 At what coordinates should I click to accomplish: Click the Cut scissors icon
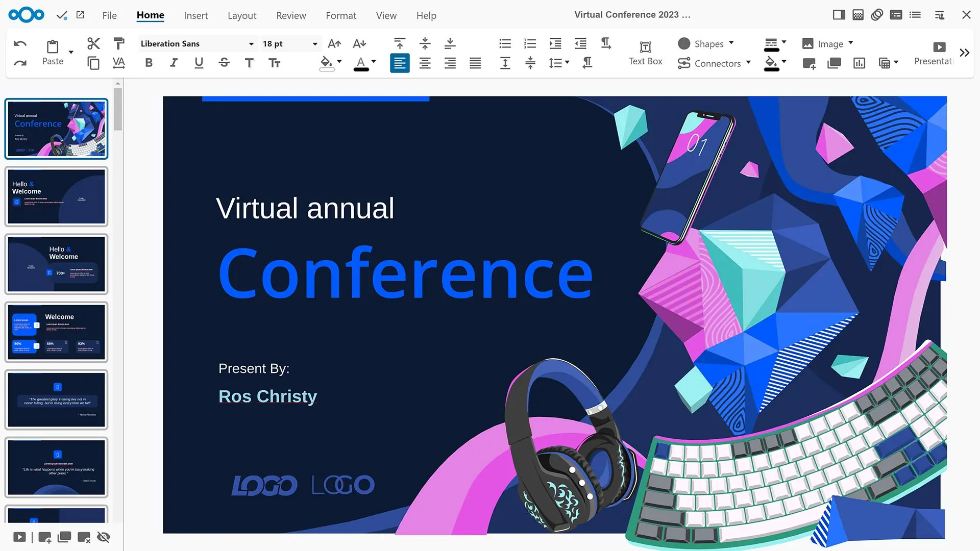93,43
